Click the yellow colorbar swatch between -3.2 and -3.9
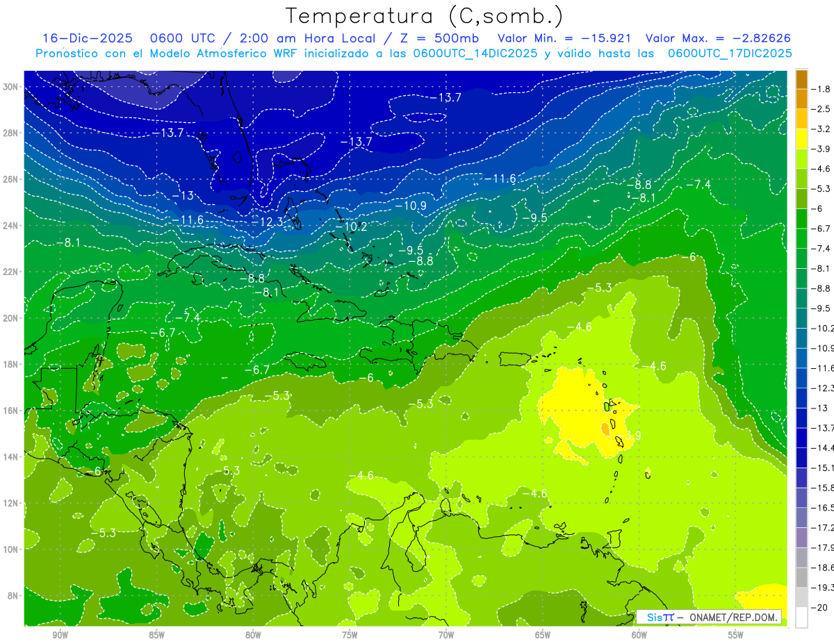Image resolution: width=834 pixels, height=644 pixels. point(801,139)
